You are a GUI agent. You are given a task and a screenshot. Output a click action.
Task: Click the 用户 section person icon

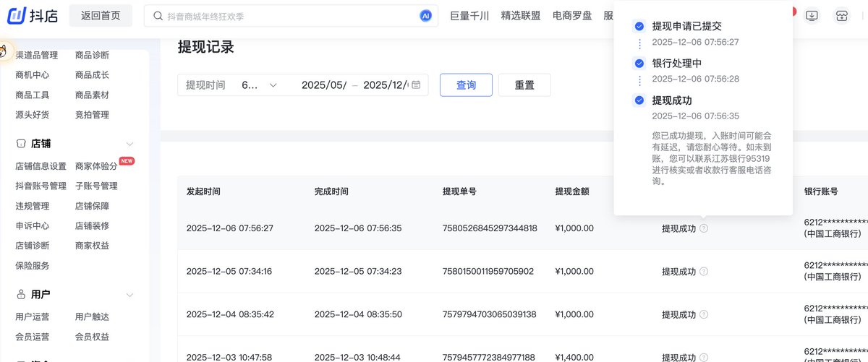[21, 295]
